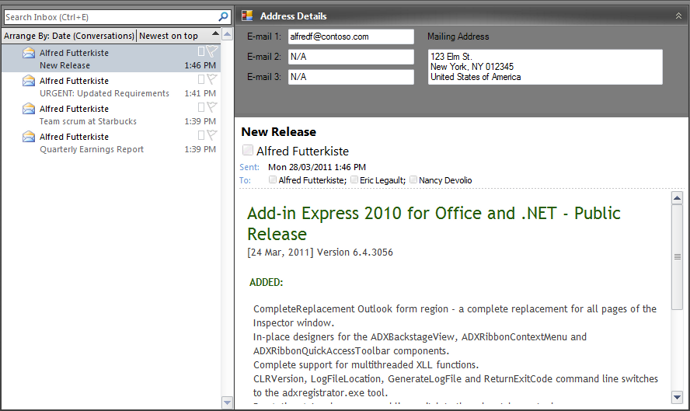
Task: Click the down arrow of the reading pane scrollbar
Action: pyautogui.click(x=677, y=396)
